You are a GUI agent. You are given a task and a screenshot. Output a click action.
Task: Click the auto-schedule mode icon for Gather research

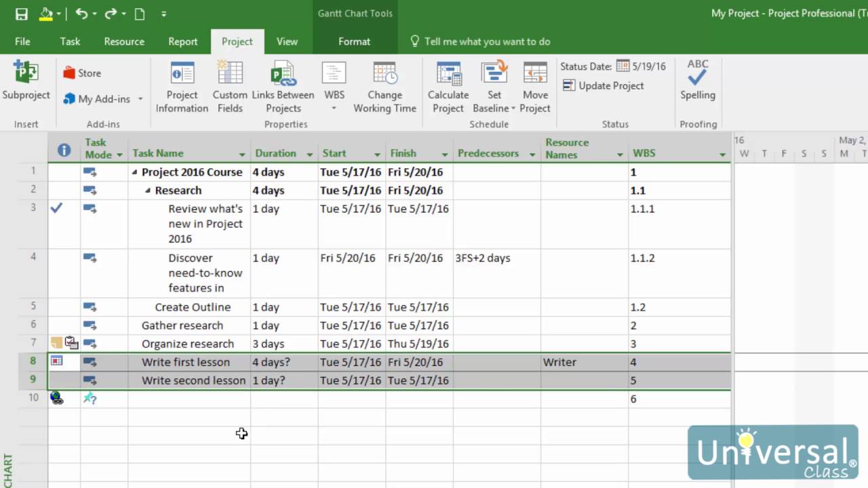coord(90,325)
